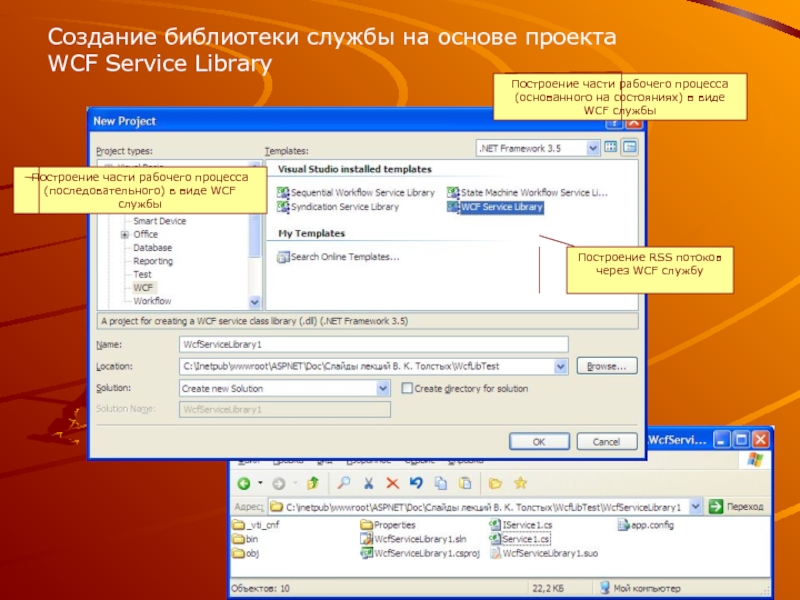Click status bar size 22,2 КБ
The image size is (800, 600).
pos(548,588)
